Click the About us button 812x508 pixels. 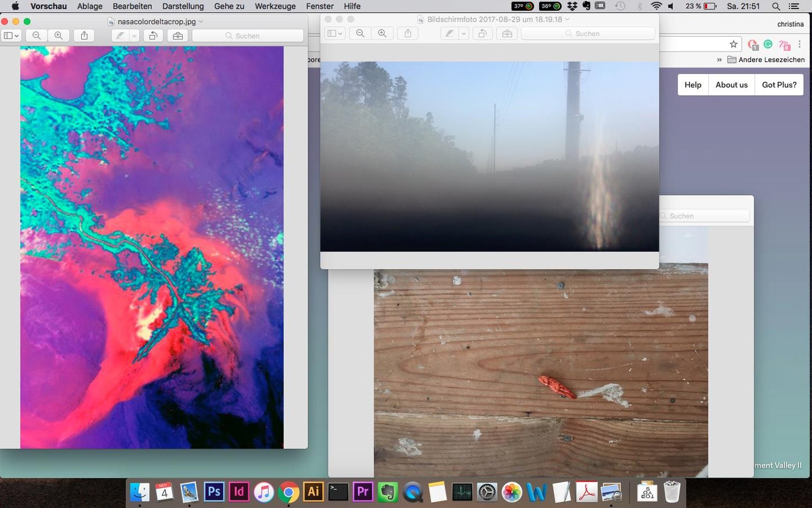[x=731, y=85]
